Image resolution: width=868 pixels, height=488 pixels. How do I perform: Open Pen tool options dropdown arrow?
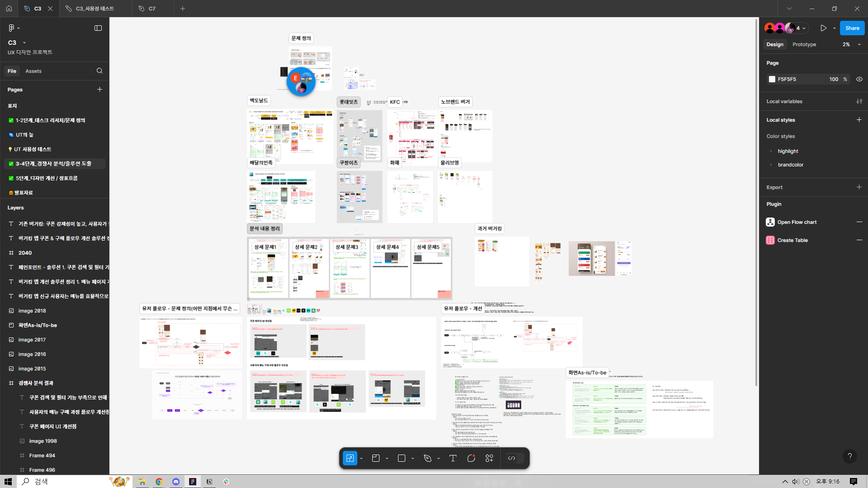point(438,458)
